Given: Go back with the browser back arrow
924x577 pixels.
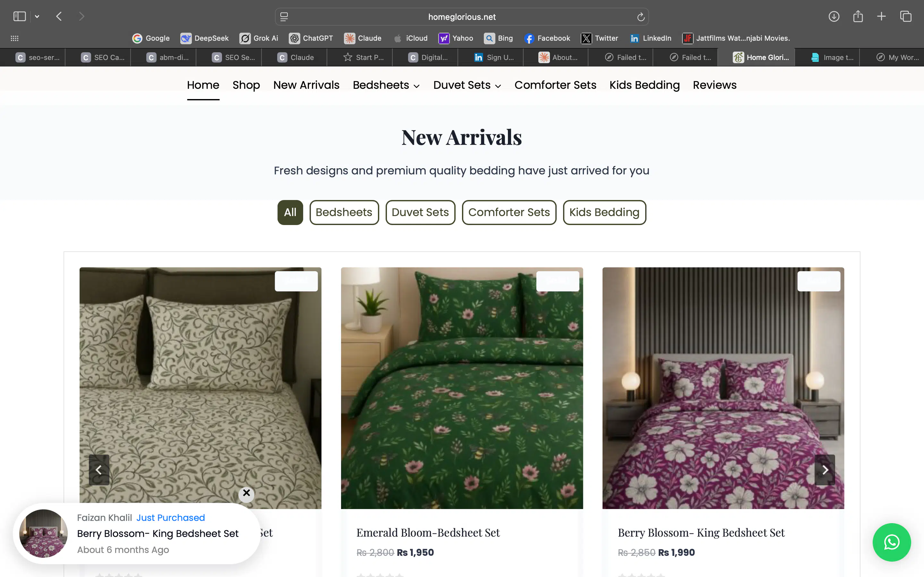Looking at the screenshot, I should pos(59,16).
